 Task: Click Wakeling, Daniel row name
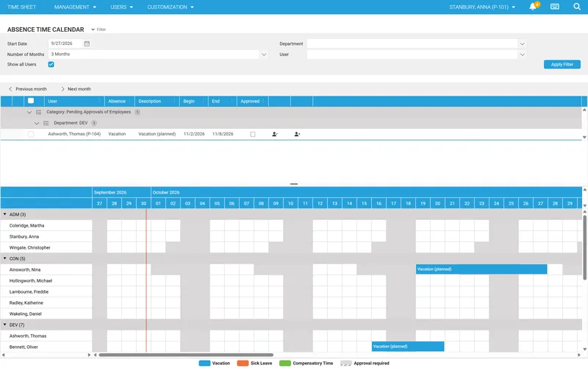pyautogui.click(x=26, y=314)
